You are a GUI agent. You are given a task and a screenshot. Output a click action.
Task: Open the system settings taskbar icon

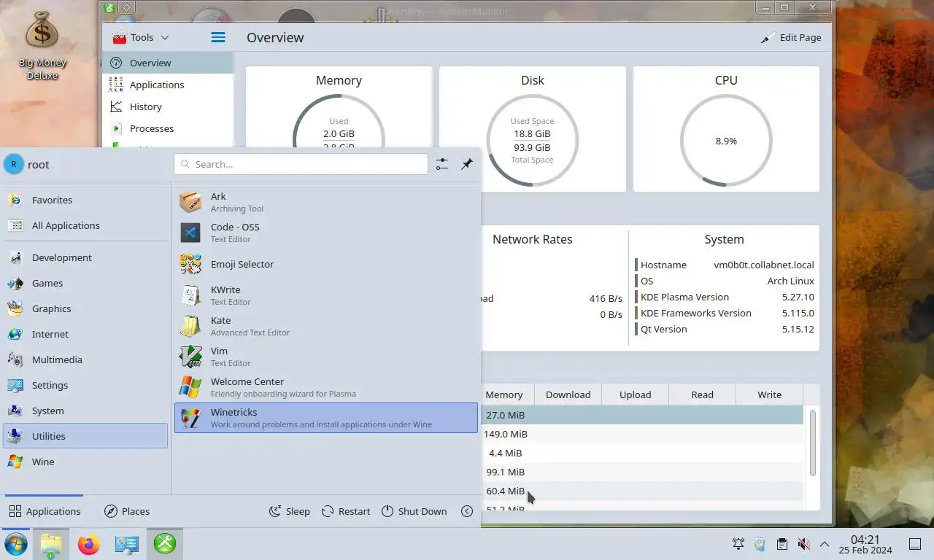pyautogui.click(x=126, y=544)
